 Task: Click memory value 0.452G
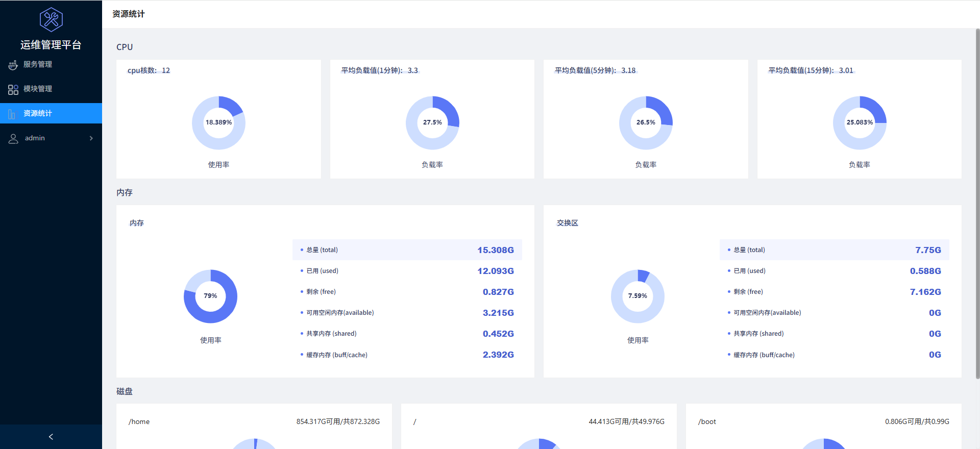click(x=498, y=334)
